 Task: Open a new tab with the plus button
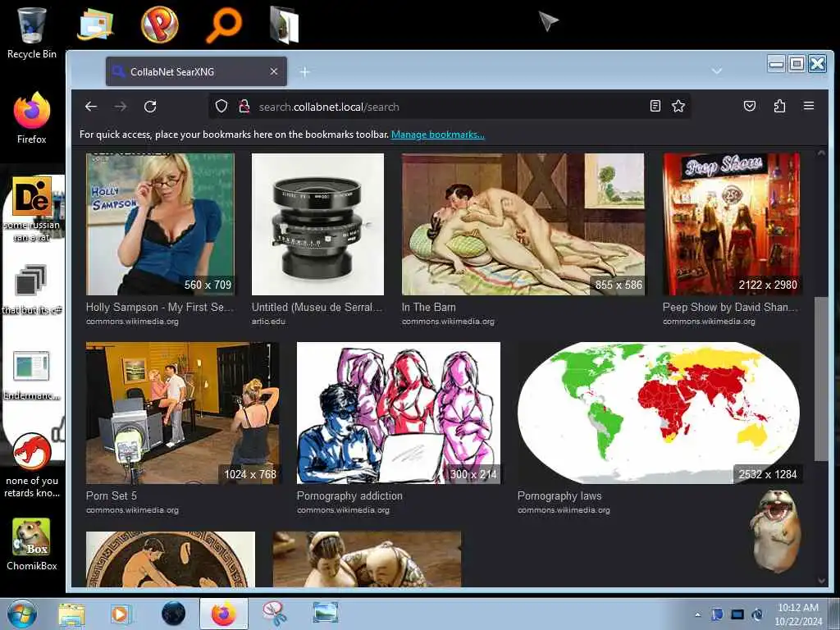tap(304, 72)
